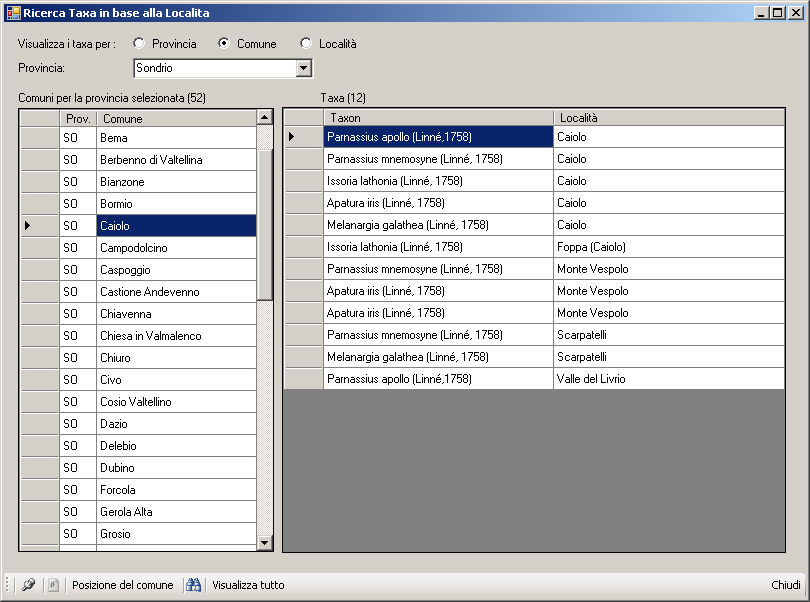Select Issoria lathonia in the Caiolo row
The height and width of the screenshot is (602, 810).
(x=439, y=181)
